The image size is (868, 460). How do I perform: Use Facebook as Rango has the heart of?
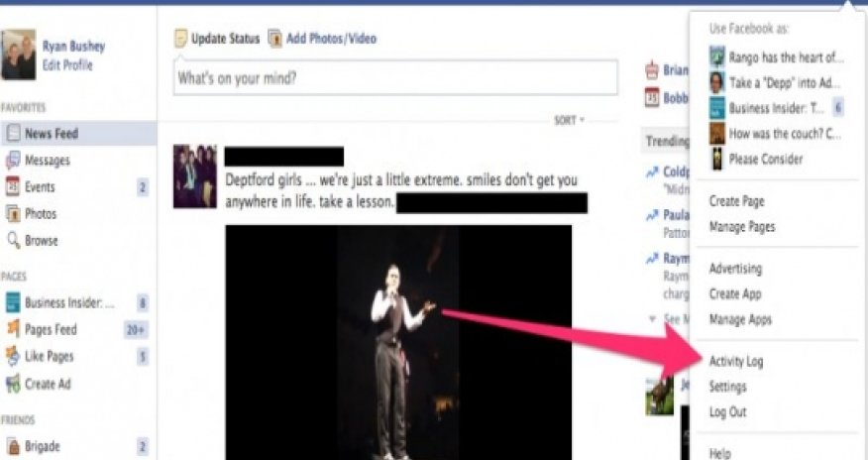(x=776, y=57)
